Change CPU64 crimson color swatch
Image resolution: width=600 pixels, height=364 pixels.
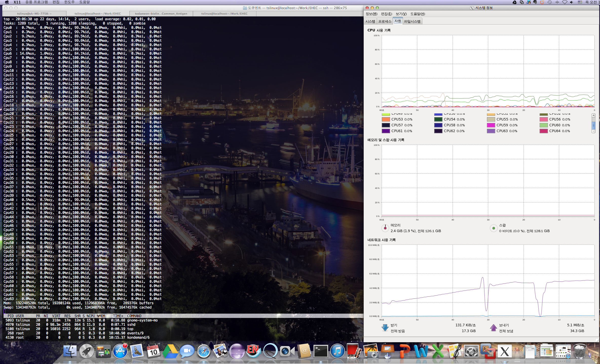543,131
